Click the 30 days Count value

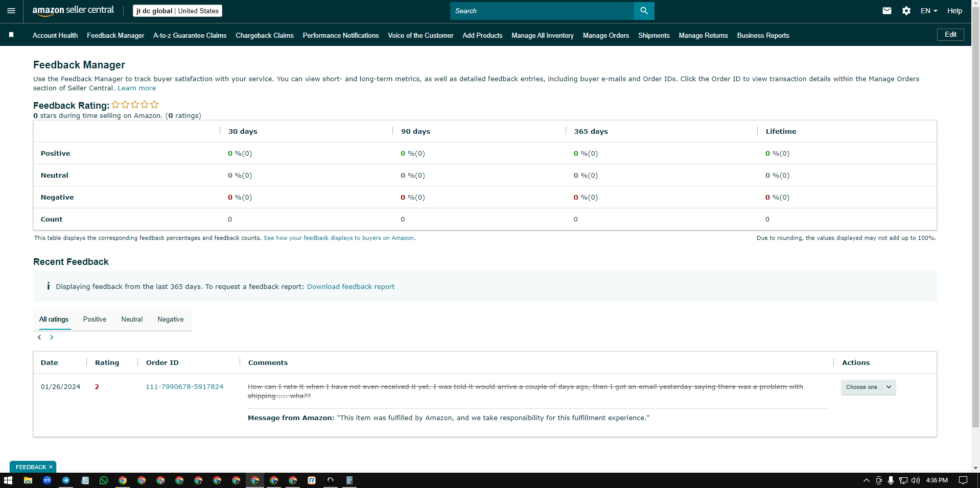coord(230,219)
